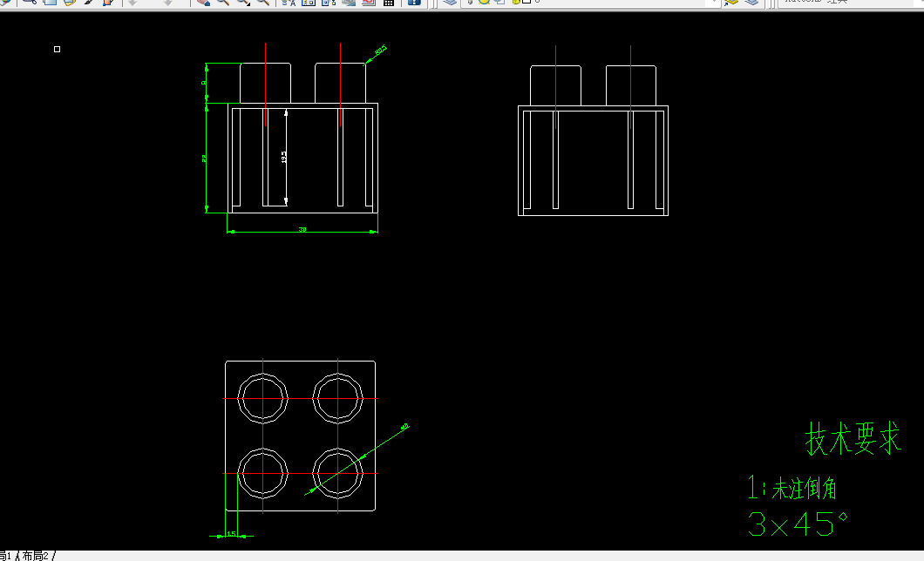Viewport: 924px width, 561px height.
Task: Select the R0.5 radius dimension text
Action: click(381, 50)
